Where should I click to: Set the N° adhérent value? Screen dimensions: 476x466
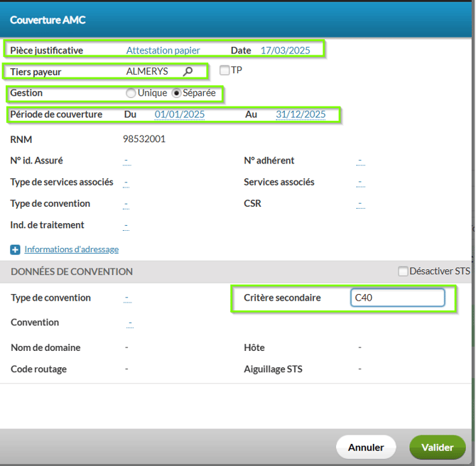(360, 161)
